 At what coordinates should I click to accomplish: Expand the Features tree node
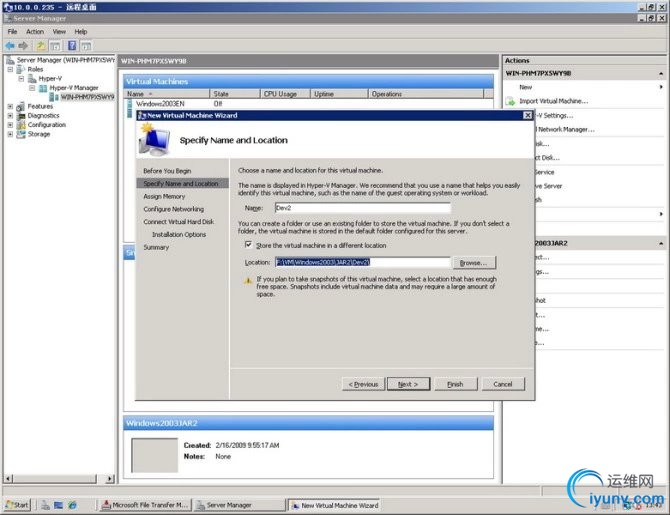pos(10,106)
